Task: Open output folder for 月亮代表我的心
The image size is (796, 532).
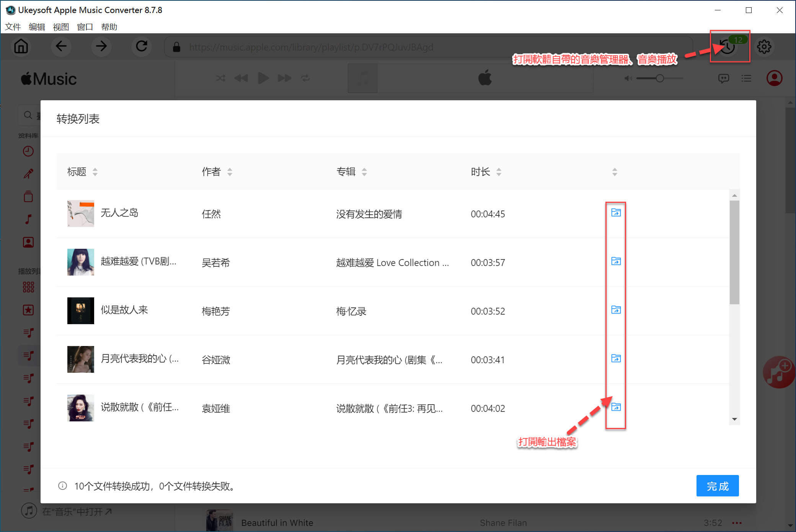Action: [x=616, y=358]
